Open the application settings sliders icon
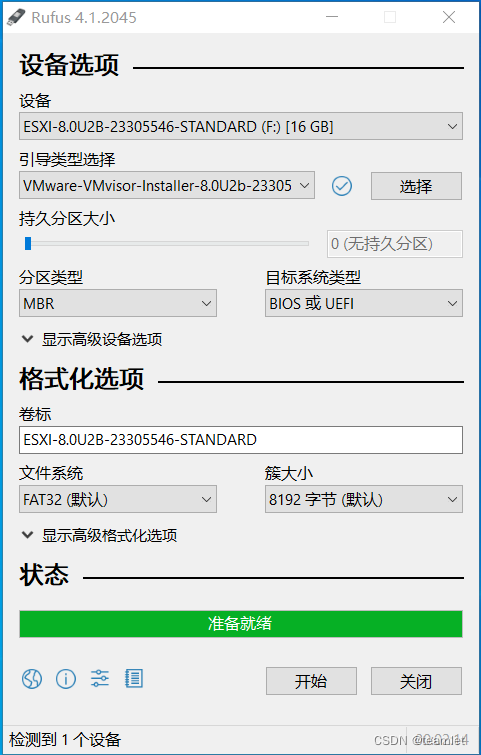481x755 pixels. (x=100, y=678)
